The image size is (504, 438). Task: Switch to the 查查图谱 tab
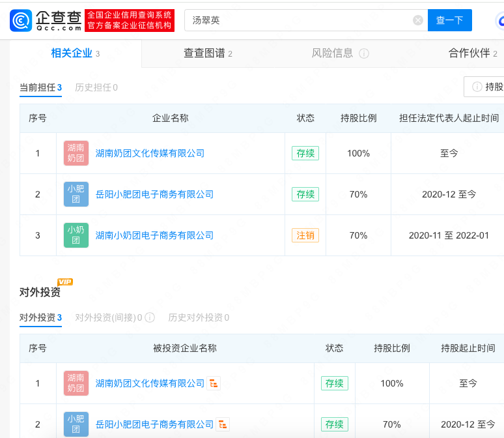pos(208,53)
